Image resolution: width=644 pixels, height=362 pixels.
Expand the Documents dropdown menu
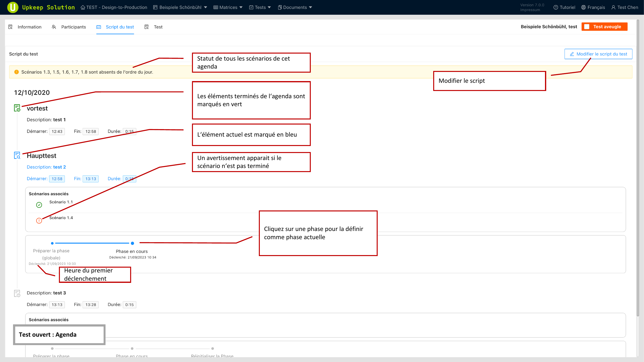click(295, 7)
